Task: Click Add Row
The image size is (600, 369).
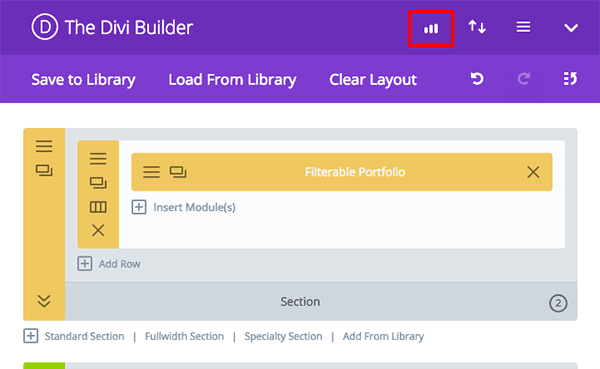Action: (119, 264)
